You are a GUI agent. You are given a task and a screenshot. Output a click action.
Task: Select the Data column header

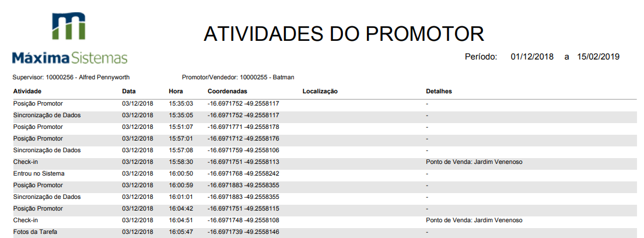[129, 91]
